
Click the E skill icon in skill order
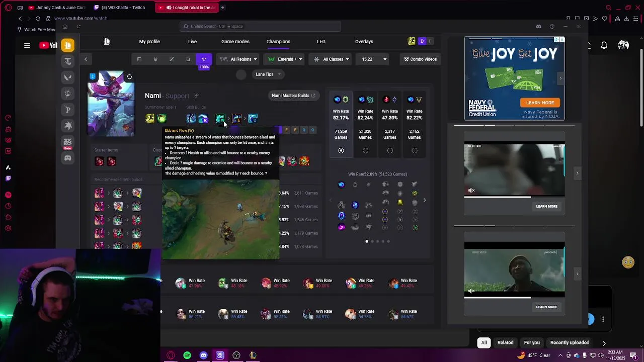[x=236, y=119]
